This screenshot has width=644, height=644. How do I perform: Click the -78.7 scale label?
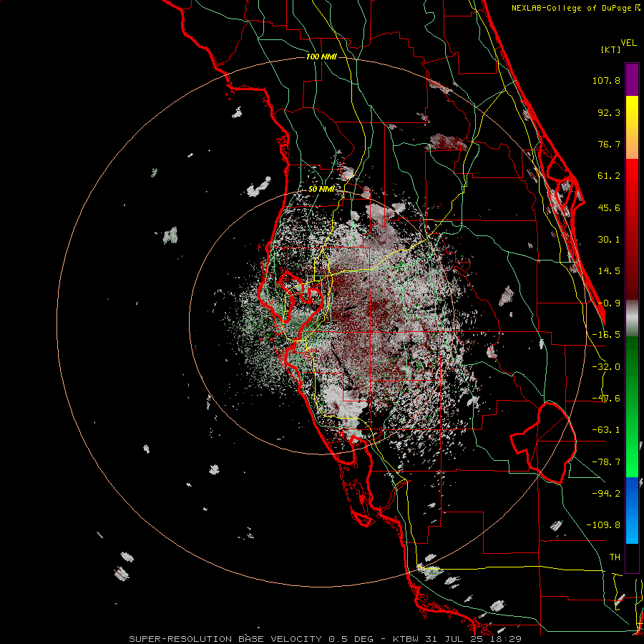[x=606, y=462]
